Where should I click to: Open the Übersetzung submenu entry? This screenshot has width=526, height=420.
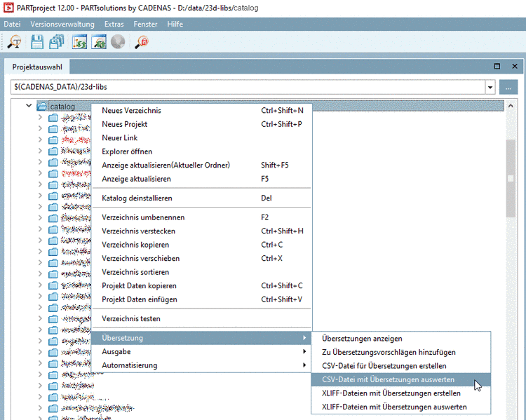[x=201, y=338]
